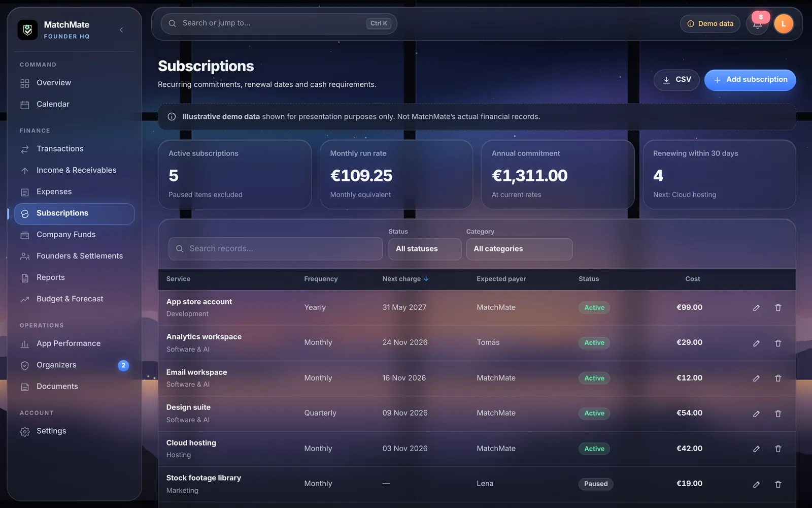Open the notifications bell
Screen dimensions: 812x508
(x=757, y=24)
